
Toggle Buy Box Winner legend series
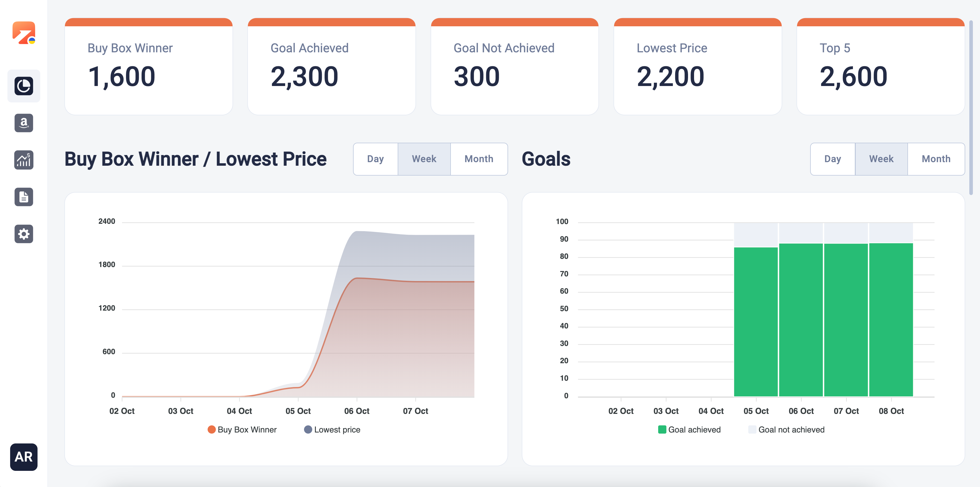(242, 429)
